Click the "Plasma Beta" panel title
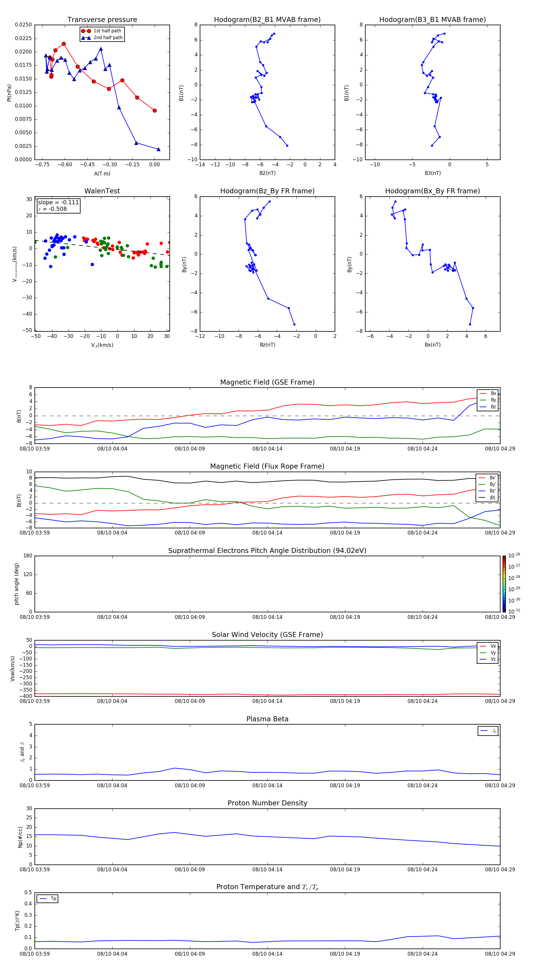Viewport: 535px width, 980px height. click(267, 719)
